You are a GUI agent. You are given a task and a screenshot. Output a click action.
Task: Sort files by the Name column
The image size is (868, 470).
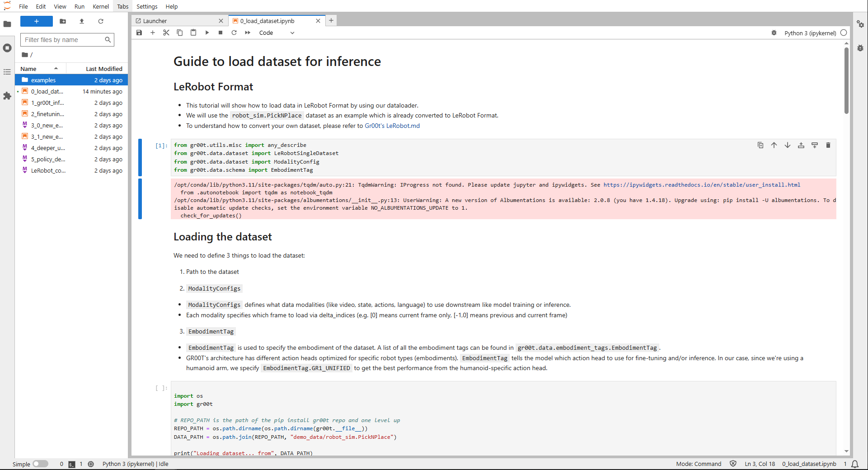click(x=28, y=69)
